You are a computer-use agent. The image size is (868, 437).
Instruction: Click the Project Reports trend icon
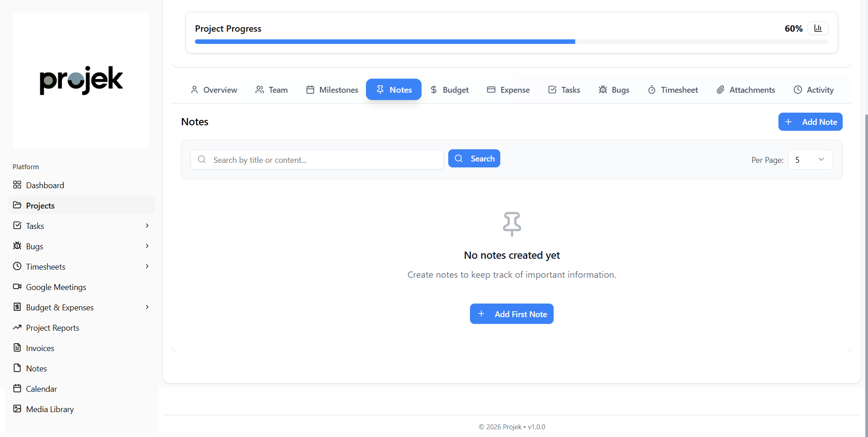pos(17,328)
